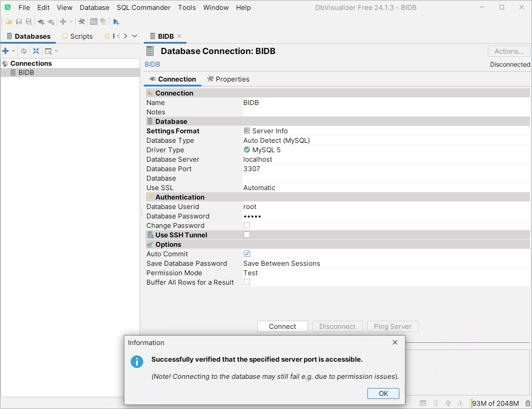Open the tab list dropdown chevron
The width and height of the screenshot is (532, 409).
click(x=134, y=36)
